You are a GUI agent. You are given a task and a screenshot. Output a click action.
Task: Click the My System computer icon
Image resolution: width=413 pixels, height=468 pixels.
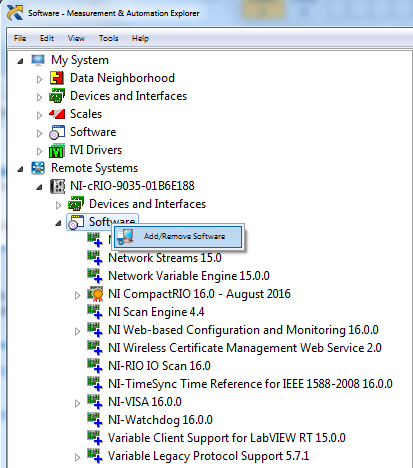38,60
